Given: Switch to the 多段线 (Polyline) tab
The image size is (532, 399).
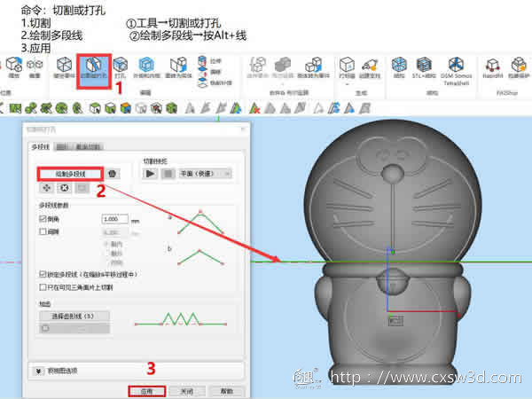Looking at the screenshot, I should [x=41, y=146].
